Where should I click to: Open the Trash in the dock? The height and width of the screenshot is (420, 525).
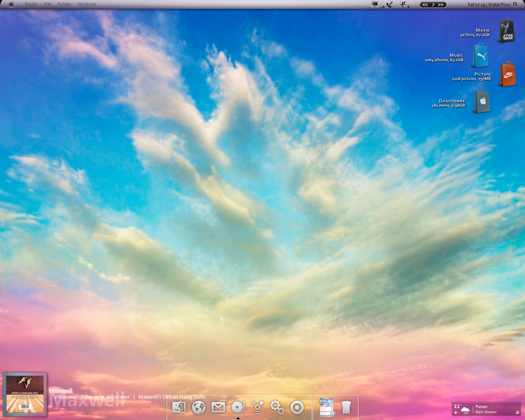point(346,407)
